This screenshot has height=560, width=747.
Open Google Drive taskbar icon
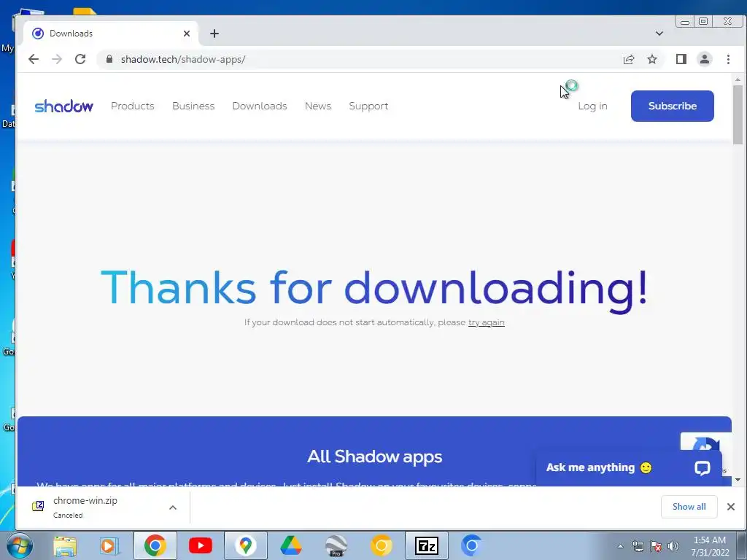290,545
